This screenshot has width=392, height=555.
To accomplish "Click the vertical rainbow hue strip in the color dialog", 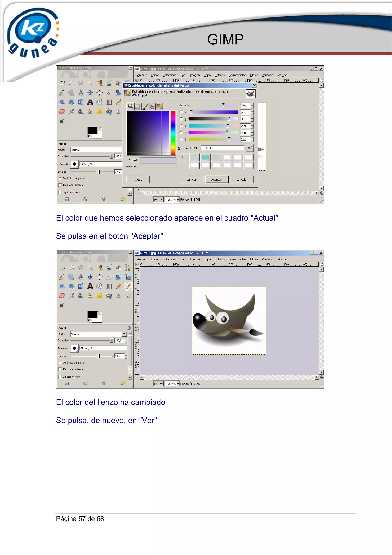I will click(x=173, y=133).
